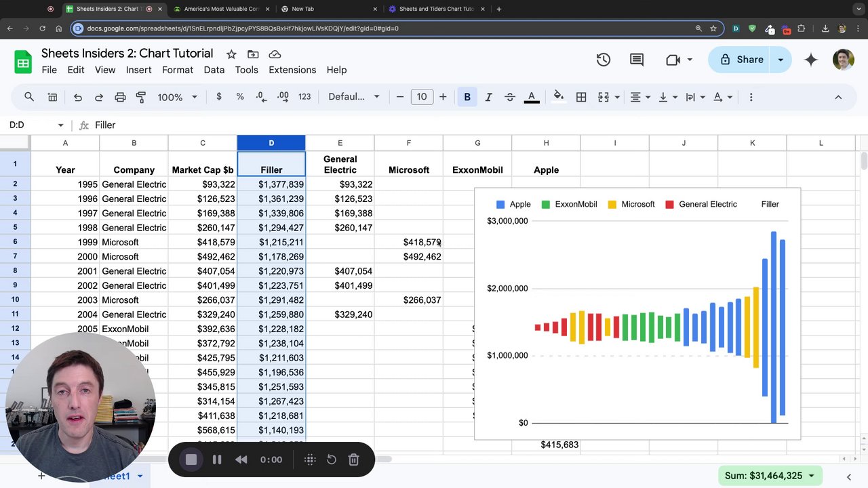Click the borders icon
Screen dimensions: 868x488
pos(581,97)
